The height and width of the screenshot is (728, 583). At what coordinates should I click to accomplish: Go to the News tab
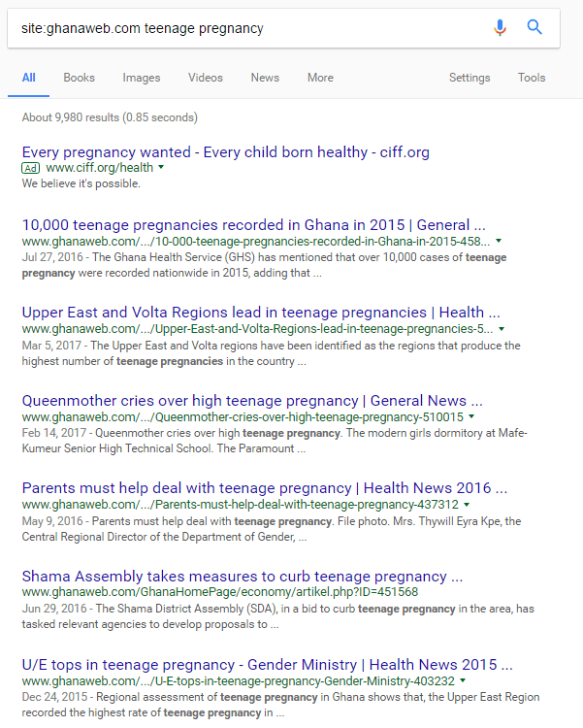click(x=265, y=78)
